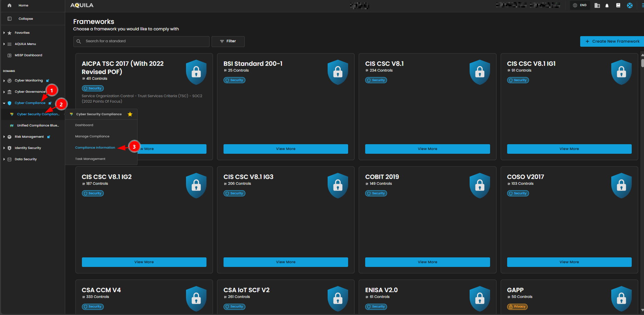Select Compliance Information from the submenu
Viewport: 644px width, 315px height.
(95, 148)
